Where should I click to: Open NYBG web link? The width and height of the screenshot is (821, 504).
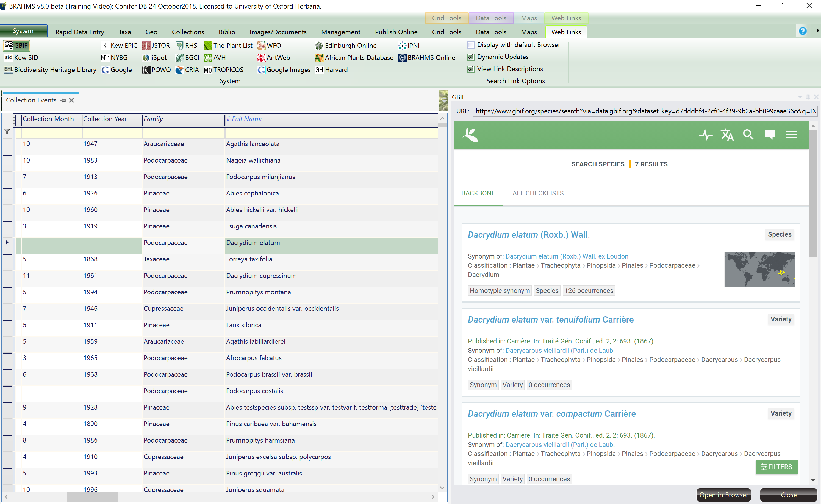click(x=114, y=58)
